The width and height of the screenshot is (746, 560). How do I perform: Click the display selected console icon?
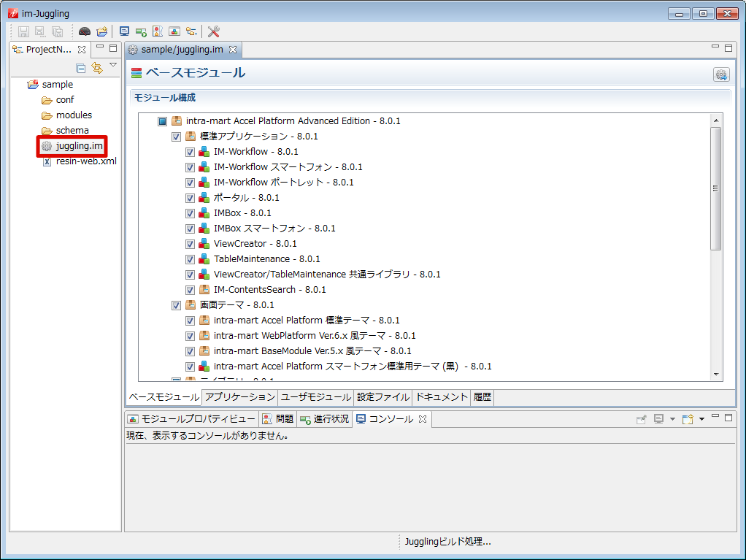(x=659, y=419)
